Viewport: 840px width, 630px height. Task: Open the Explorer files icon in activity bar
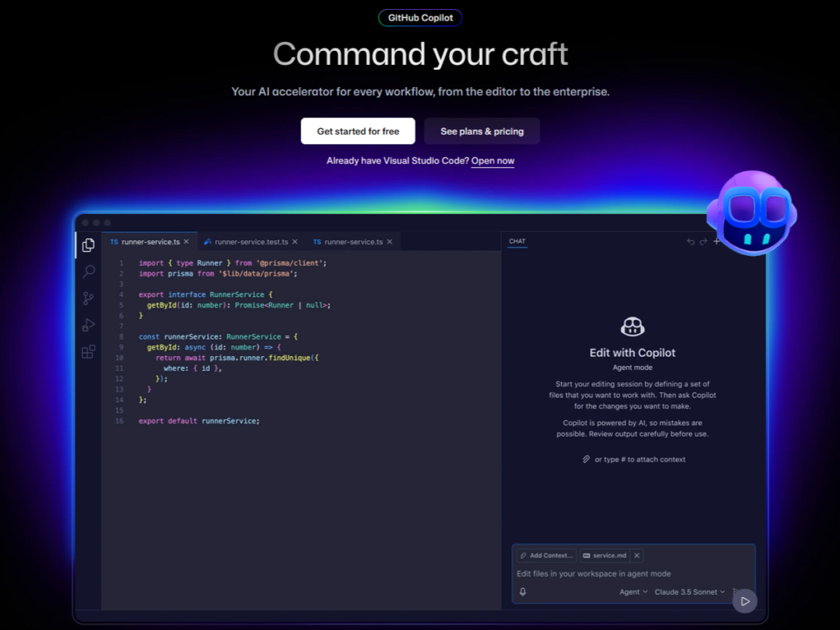point(88,245)
